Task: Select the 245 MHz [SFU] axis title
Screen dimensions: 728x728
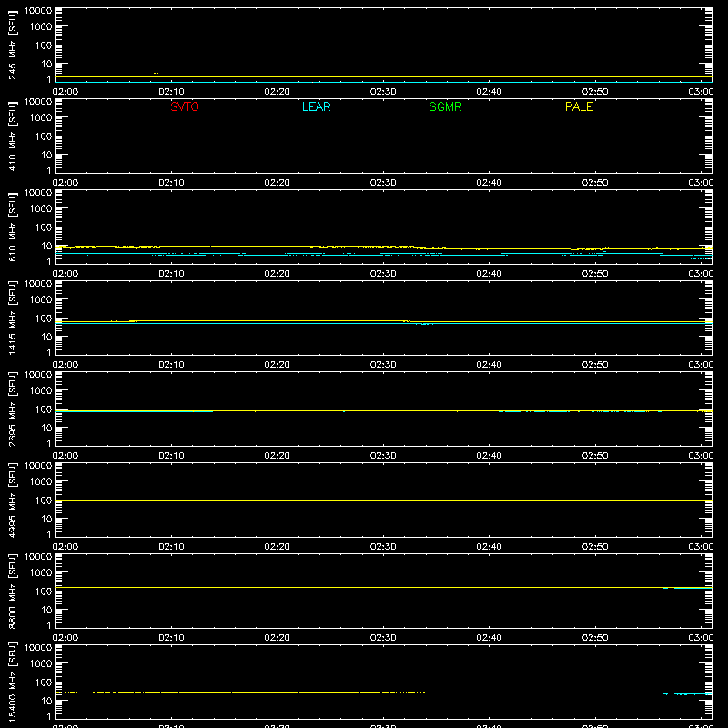Action: pos(13,45)
